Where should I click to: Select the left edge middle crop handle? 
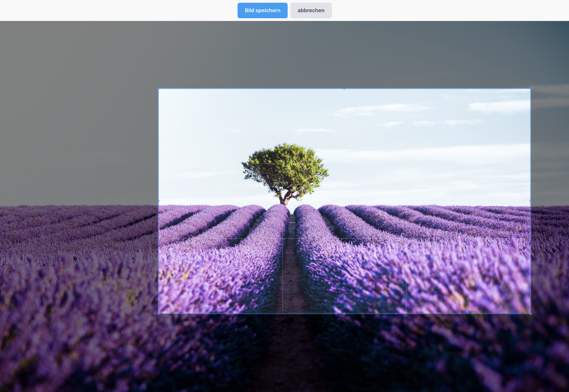pyautogui.click(x=158, y=201)
